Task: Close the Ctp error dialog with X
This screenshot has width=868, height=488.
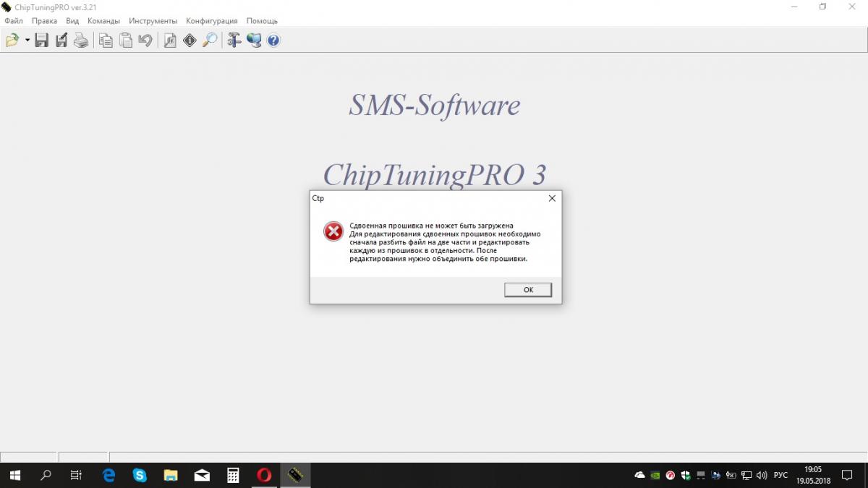Action: click(551, 198)
